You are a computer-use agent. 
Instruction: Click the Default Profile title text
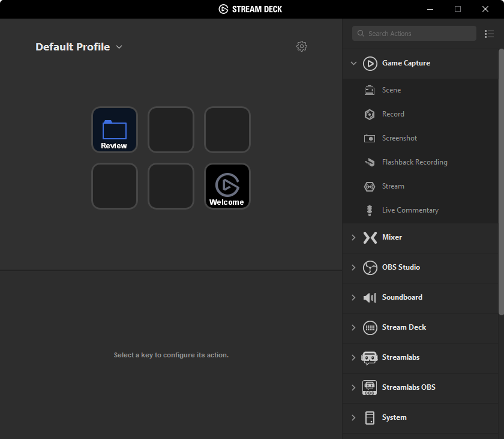click(x=73, y=47)
